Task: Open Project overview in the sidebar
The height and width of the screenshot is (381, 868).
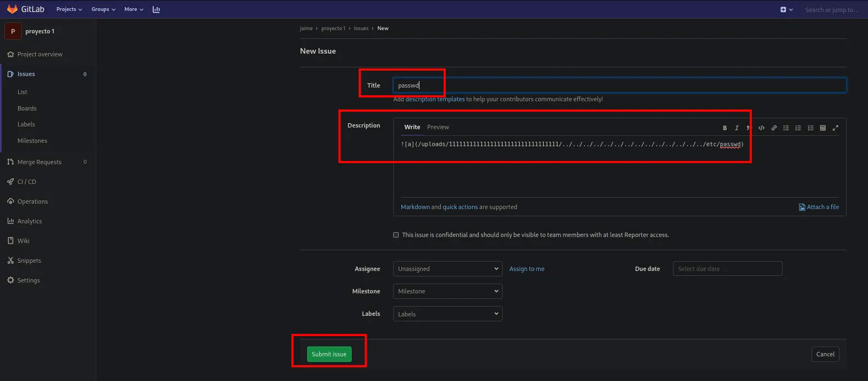Action: point(40,54)
